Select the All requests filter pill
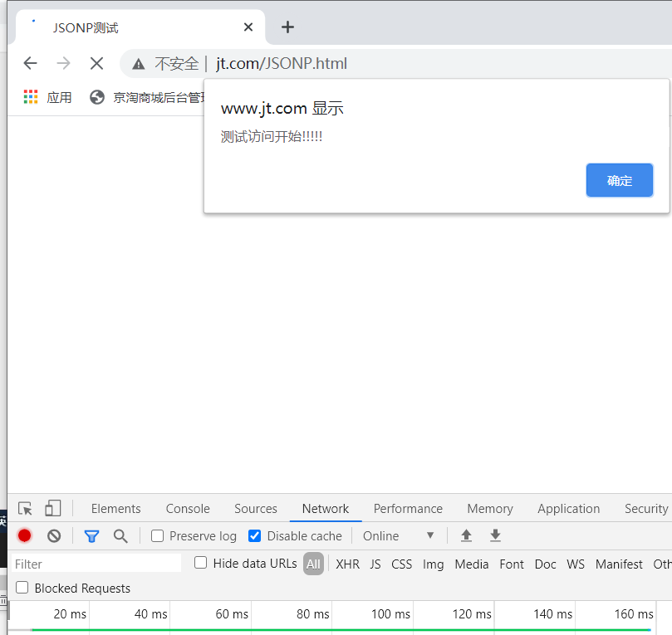 pyautogui.click(x=313, y=564)
